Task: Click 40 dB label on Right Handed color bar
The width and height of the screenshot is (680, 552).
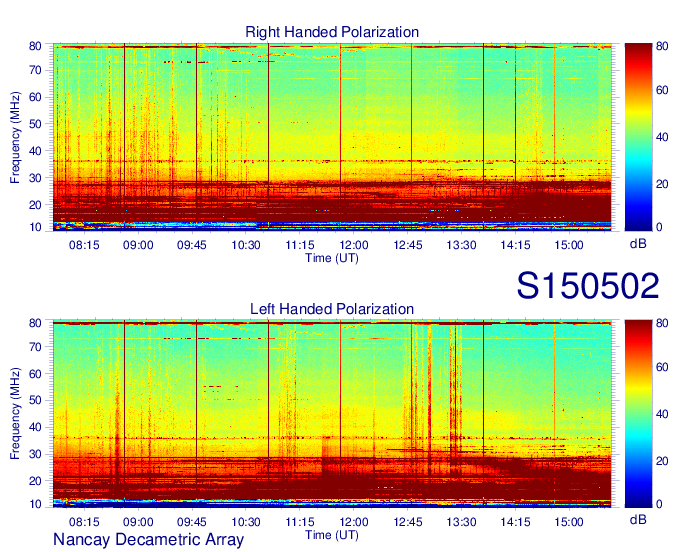Action: [x=662, y=137]
